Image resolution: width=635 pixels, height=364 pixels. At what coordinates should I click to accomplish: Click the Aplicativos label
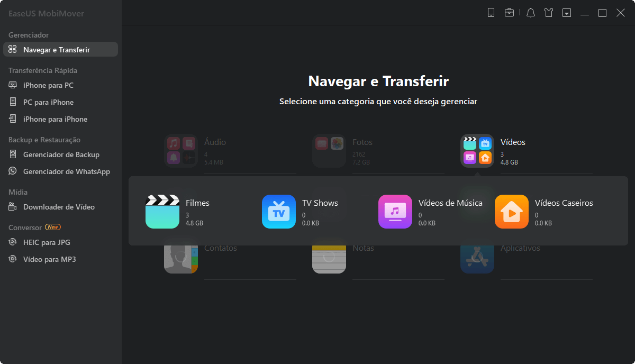pos(520,248)
